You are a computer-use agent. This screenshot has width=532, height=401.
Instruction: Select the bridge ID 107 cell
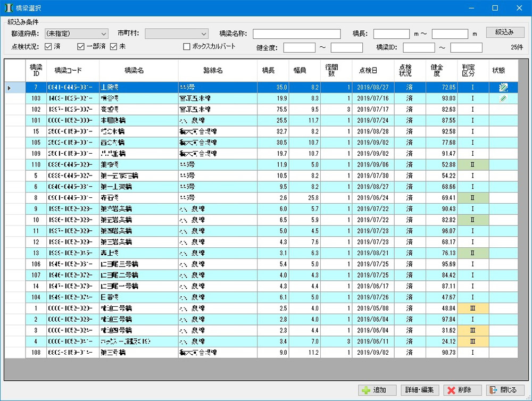coord(36,275)
